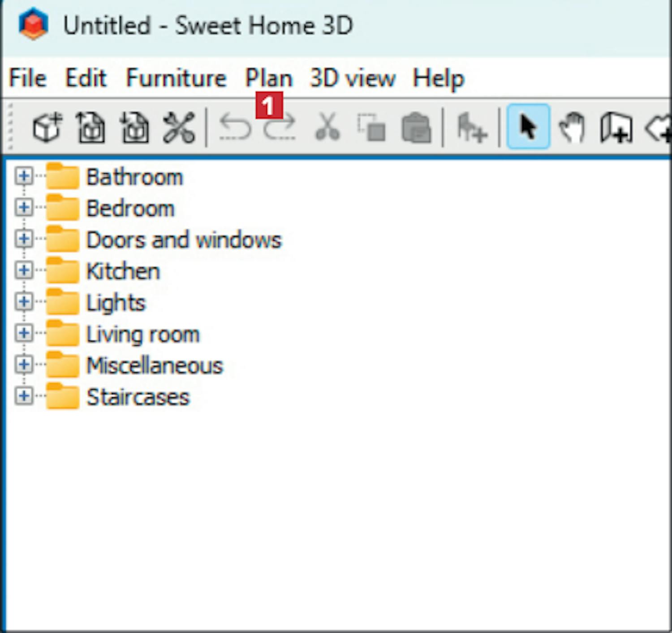Expand the Living room category
Viewport: 672px width, 633px height.
24,333
